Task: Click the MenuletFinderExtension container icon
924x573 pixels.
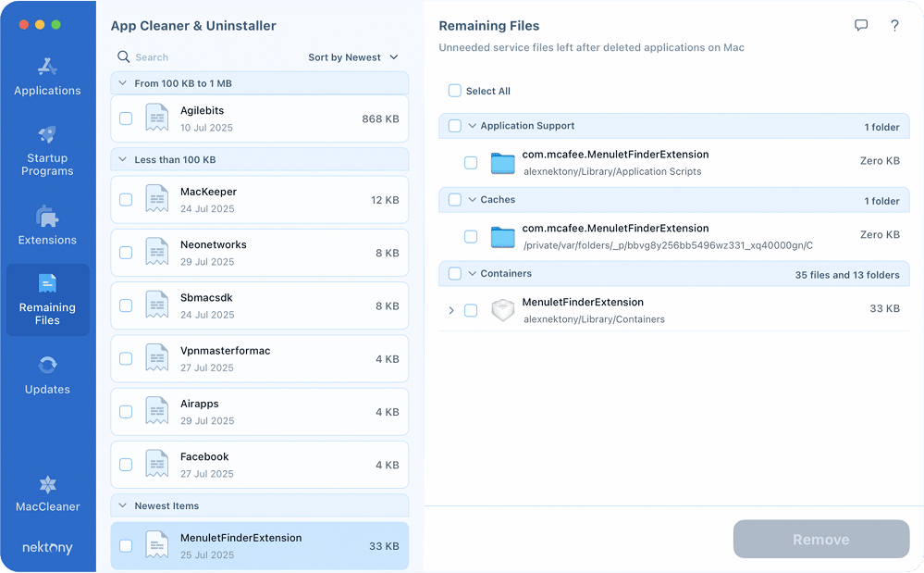Action: pos(502,310)
